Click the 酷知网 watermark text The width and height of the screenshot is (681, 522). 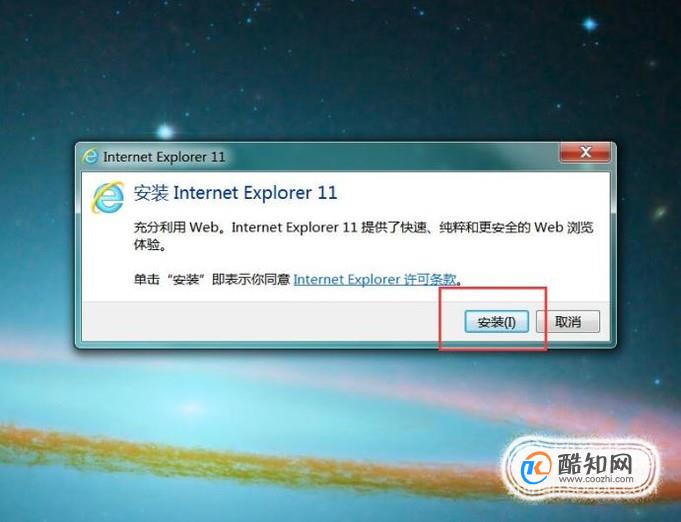point(595,463)
